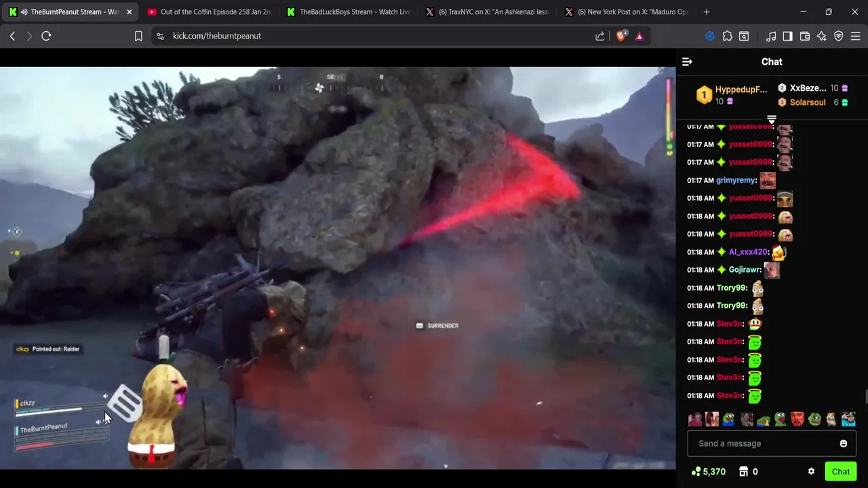Open the Brave Wallet icon
Viewport: 868px width, 488px height.
point(805,36)
